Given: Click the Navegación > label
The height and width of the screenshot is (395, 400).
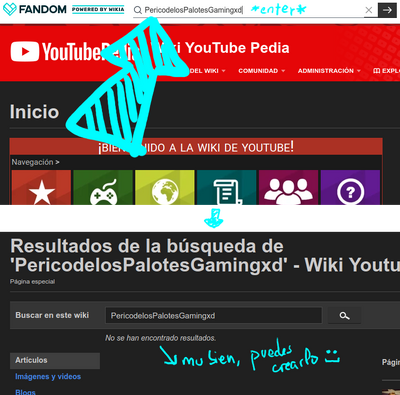Looking at the screenshot, I should (x=35, y=162).
